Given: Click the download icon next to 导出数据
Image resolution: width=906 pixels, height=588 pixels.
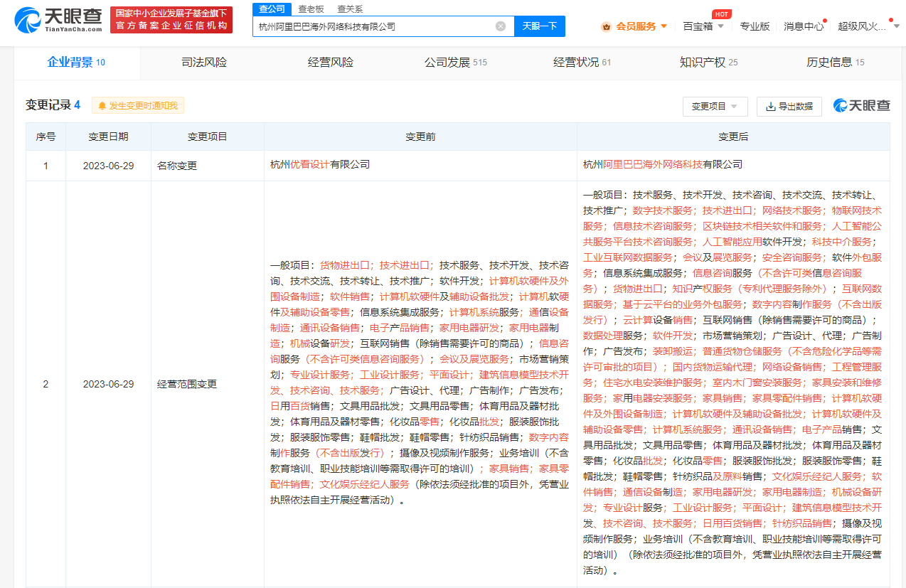Looking at the screenshot, I should (x=770, y=107).
